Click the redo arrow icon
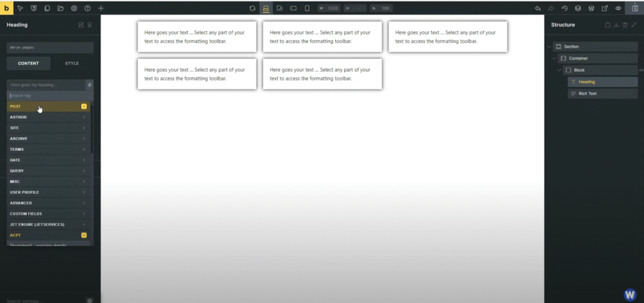This screenshot has height=303, width=644. pos(551,8)
